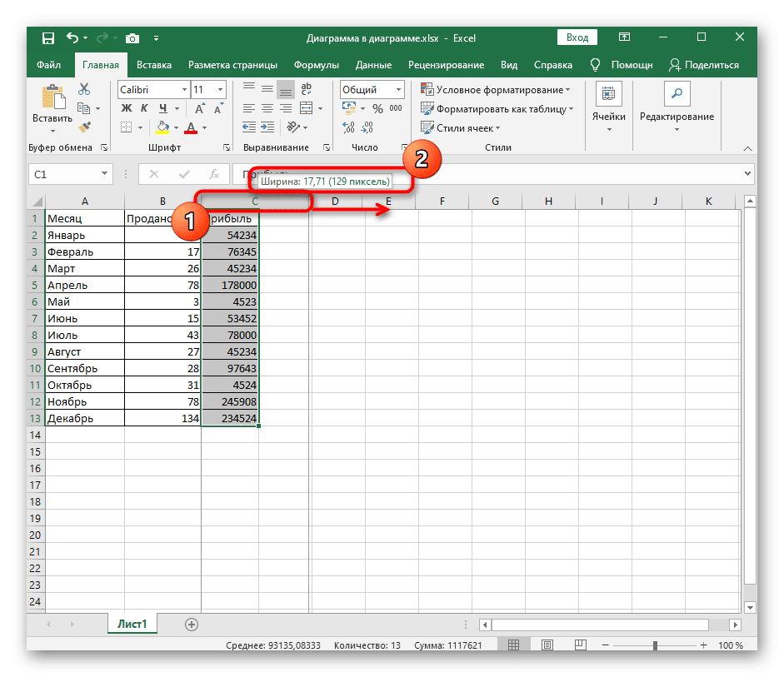Toggle bold formatting (Ж)

tap(127, 108)
